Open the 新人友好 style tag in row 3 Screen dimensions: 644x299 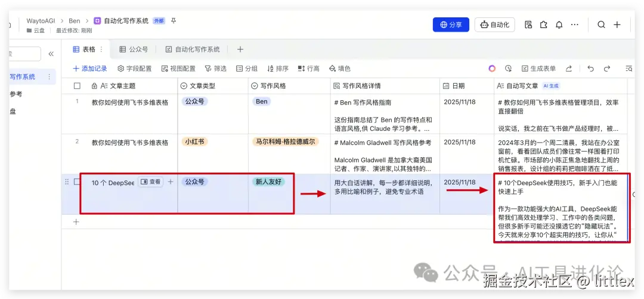coord(268,182)
